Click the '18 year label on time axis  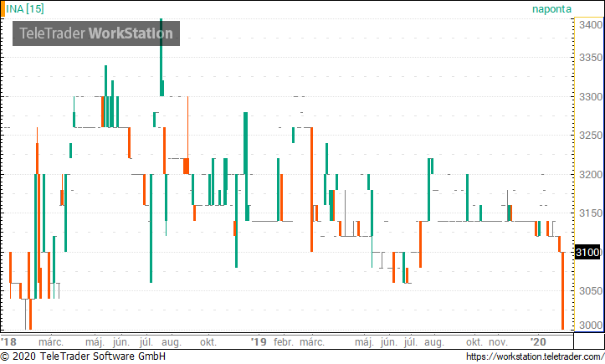[x=9, y=342]
